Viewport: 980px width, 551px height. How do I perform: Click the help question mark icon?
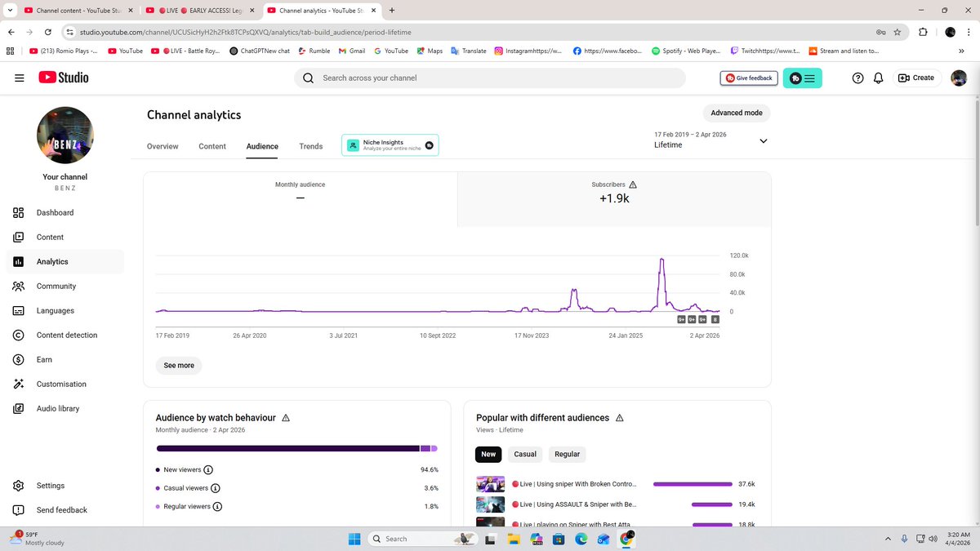(857, 78)
